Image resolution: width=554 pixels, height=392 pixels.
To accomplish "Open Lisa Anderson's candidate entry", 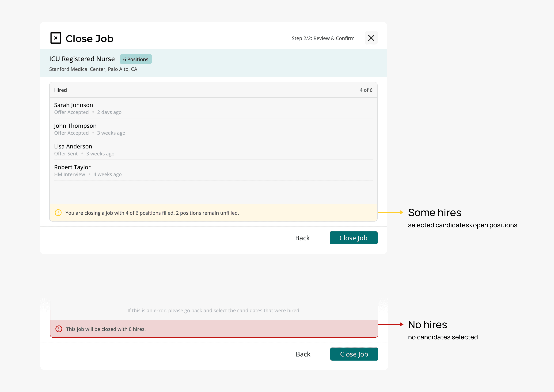I will [73, 147].
